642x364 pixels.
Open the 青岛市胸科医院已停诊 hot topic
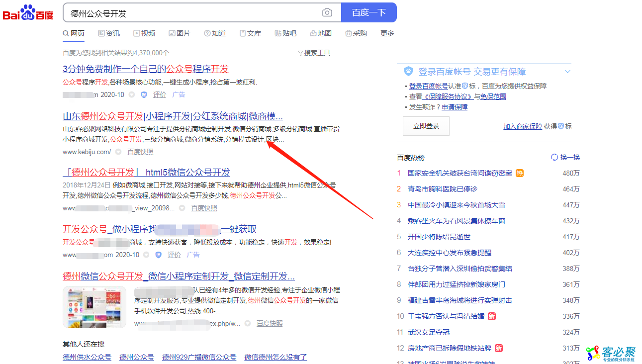pos(442,189)
